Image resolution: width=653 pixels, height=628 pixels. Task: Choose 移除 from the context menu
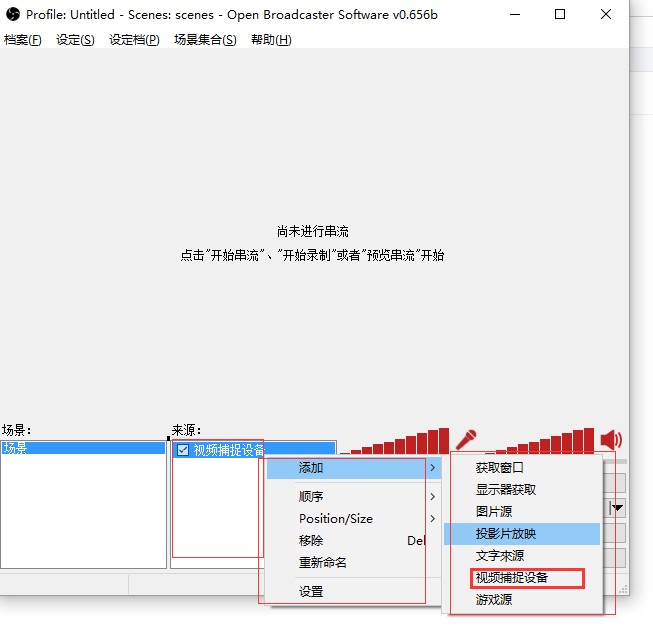353,541
